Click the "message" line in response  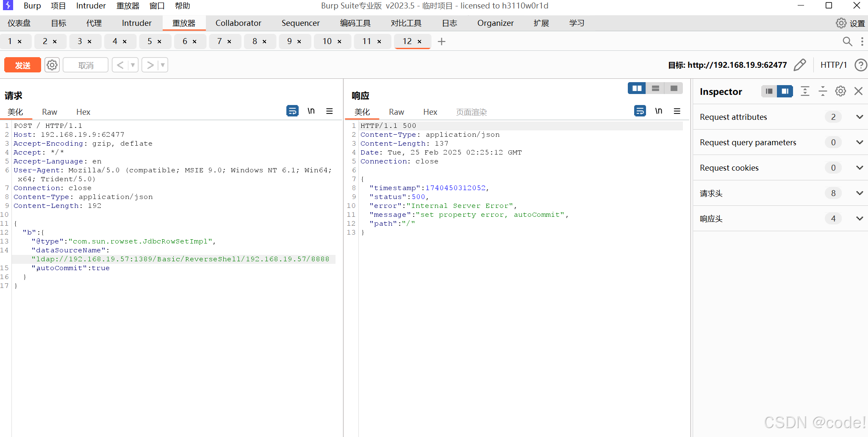coord(469,215)
